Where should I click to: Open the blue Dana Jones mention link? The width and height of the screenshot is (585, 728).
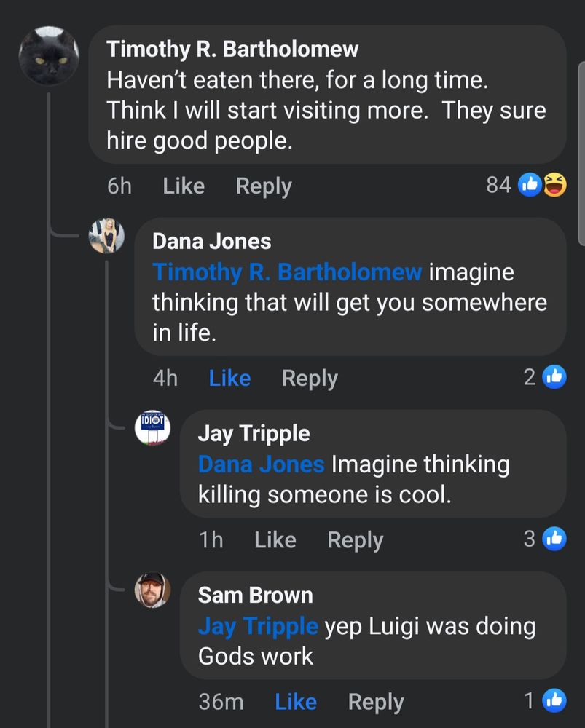(261, 464)
